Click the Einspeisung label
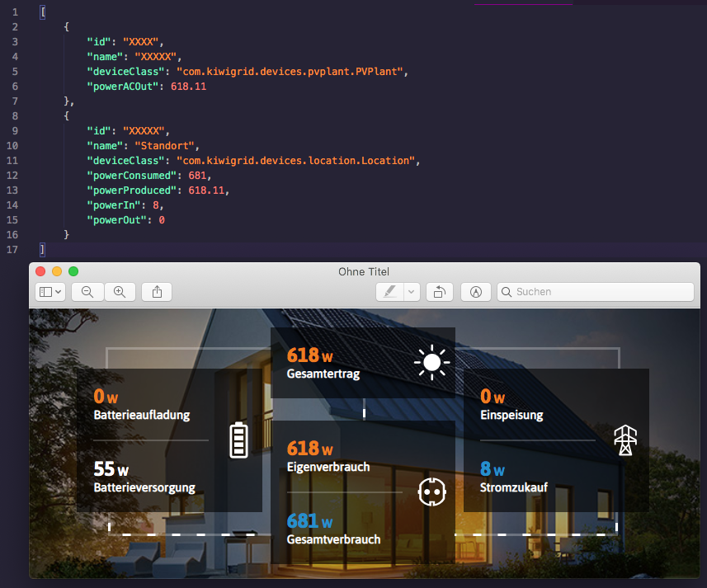Image resolution: width=707 pixels, height=588 pixels. [x=511, y=415]
